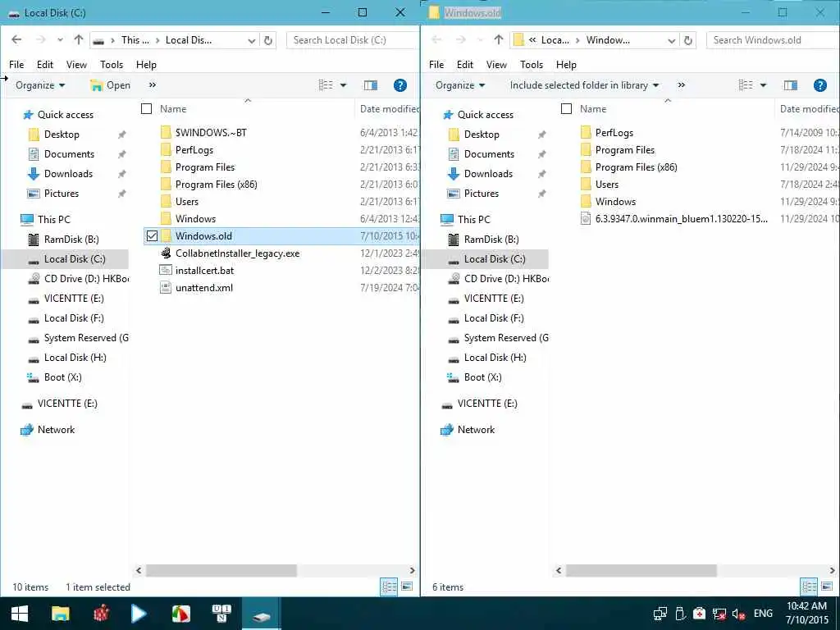Click horizontal scrollbar thumb in Local Disk (C:)

click(x=221, y=571)
